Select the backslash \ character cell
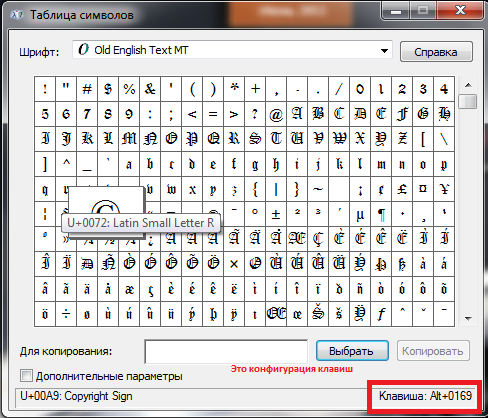 coord(444,139)
